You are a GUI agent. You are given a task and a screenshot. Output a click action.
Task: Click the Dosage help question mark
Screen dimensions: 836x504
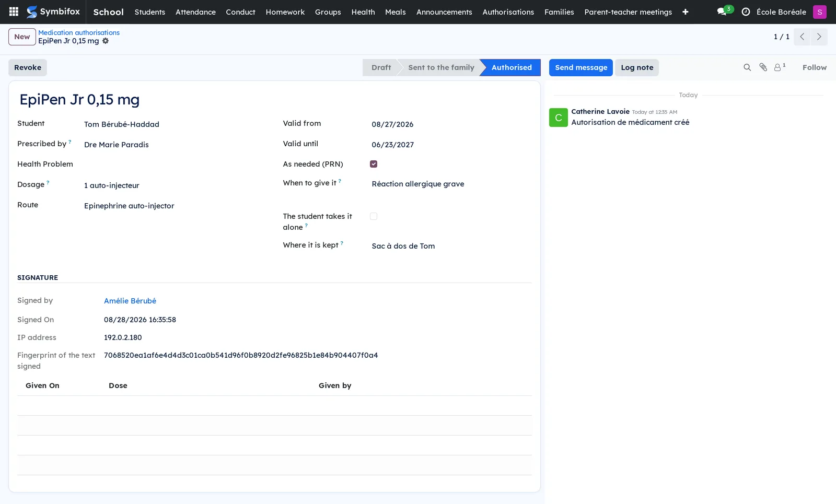(x=48, y=182)
